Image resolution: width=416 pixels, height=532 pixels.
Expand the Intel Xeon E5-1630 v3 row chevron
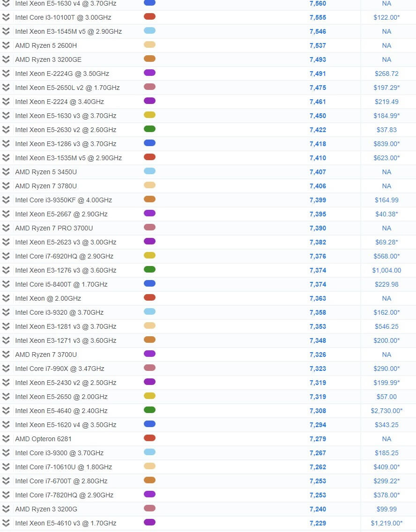6,116
